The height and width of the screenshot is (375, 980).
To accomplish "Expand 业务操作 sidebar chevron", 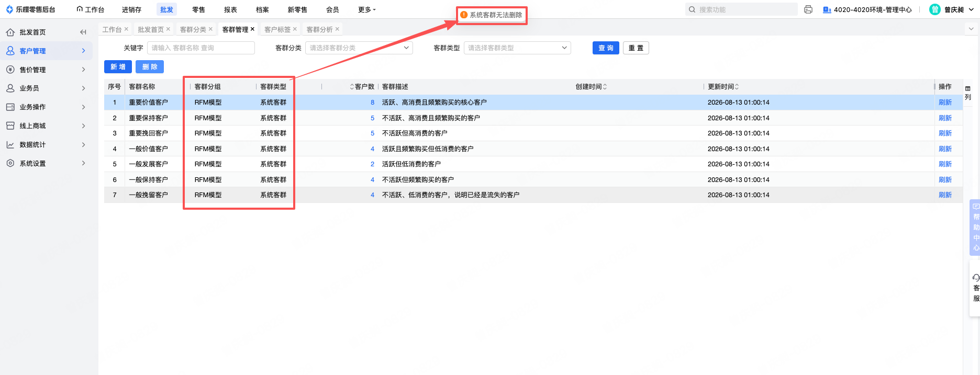I will [x=83, y=107].
